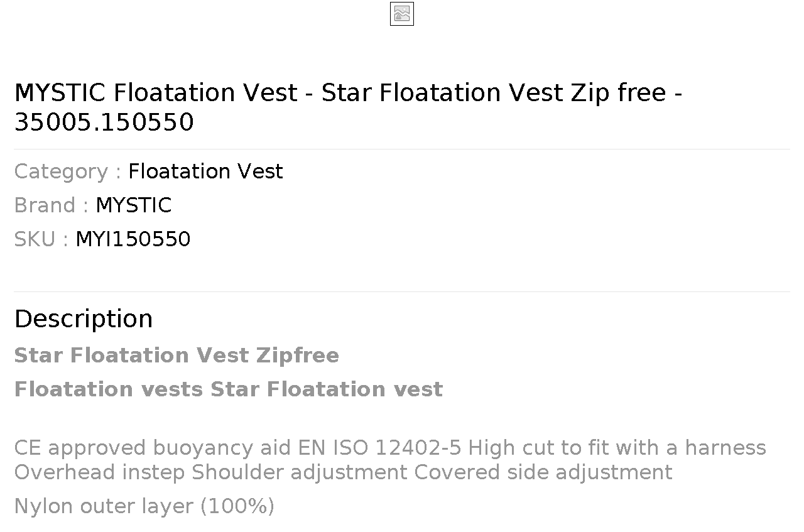The image size is (804, 532).
Task: Click the '(100%)' percentage text
Action: click(237, 506)
